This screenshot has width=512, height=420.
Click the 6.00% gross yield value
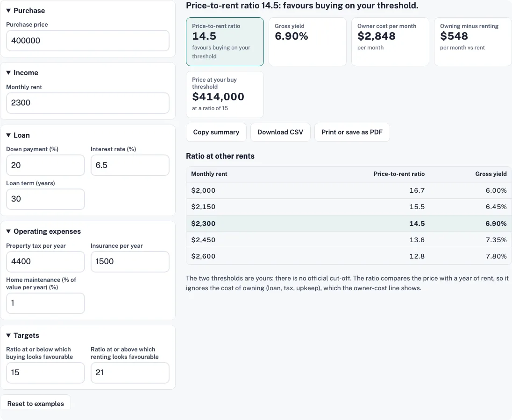pos(496,190)
